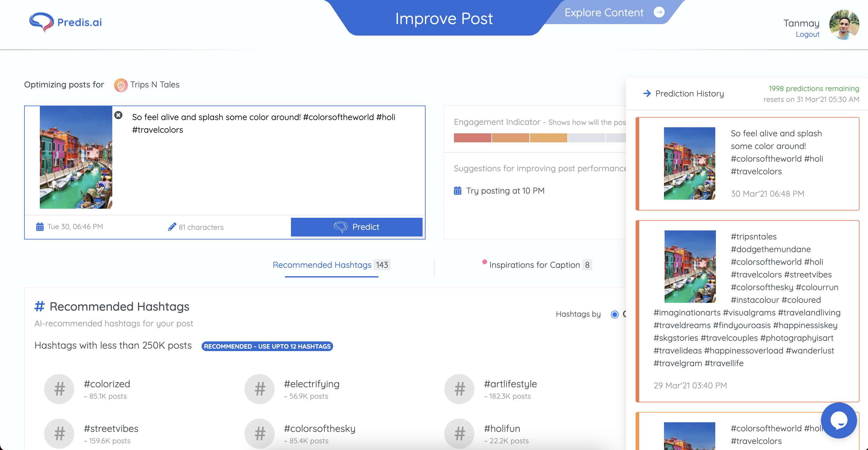Select the Hashtags by radio button
Image resolution: width=868 pixels, height=450 pixels.
614,314
